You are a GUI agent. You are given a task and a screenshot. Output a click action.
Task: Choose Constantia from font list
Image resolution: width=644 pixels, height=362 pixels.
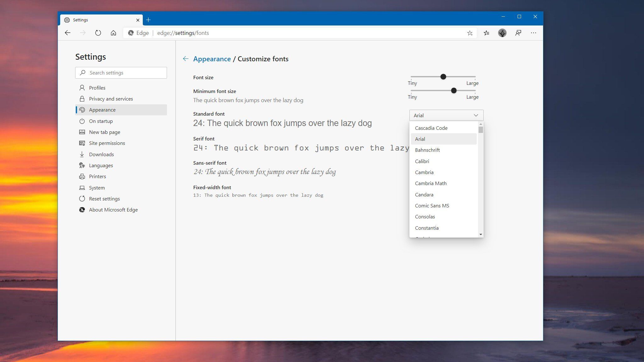pyautogui.click(x=444, y=228)
